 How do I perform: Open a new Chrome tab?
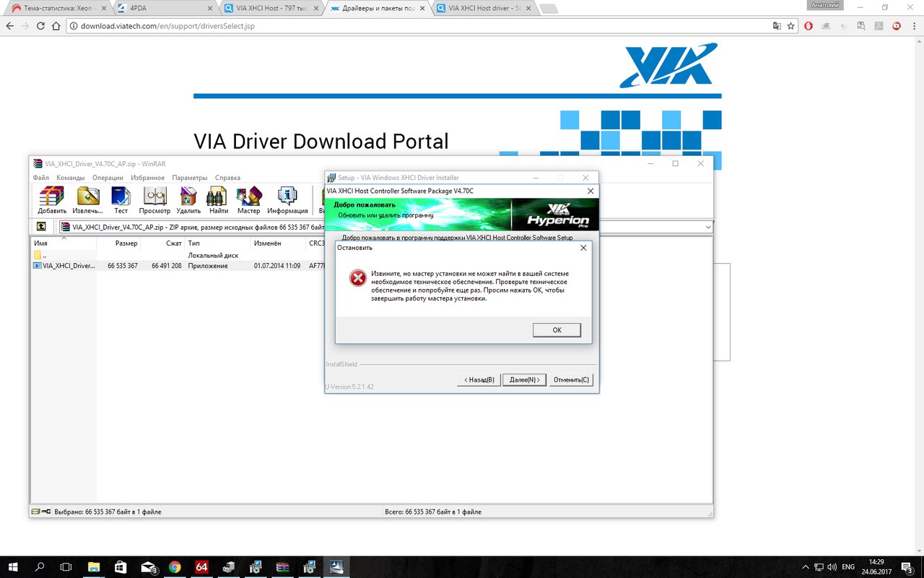click(549, 9)
